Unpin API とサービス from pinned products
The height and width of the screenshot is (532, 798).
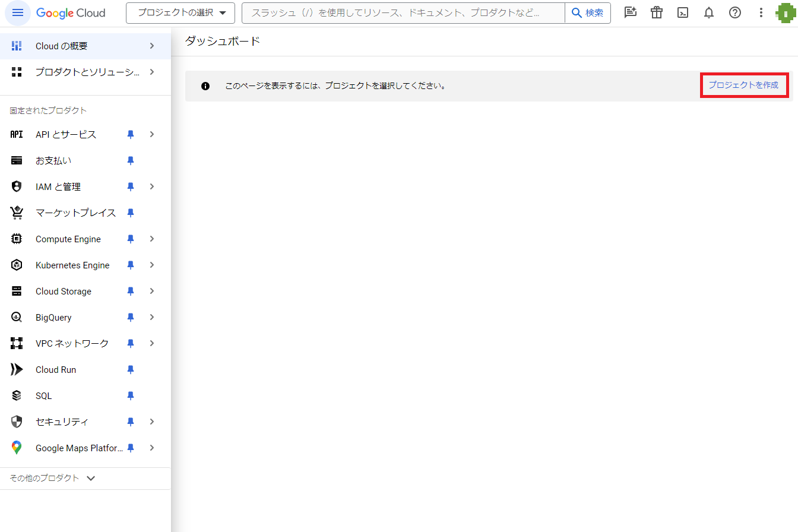click(x=131, y=135)
